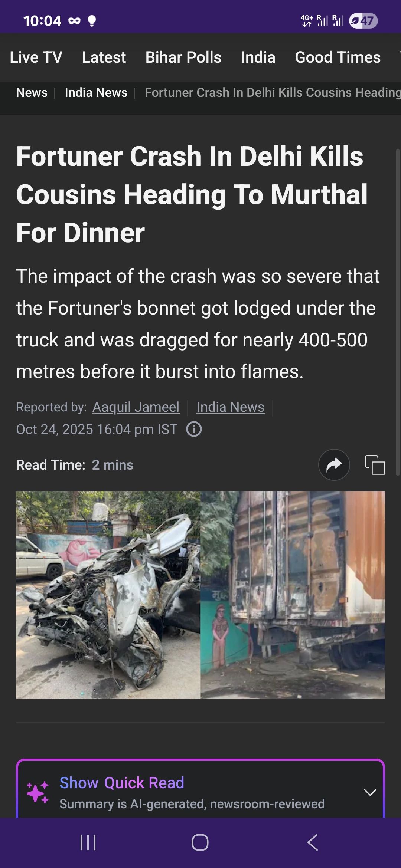Tap the share arrow icon
This screenshot has width=401, height=868.
pos(334,465)
